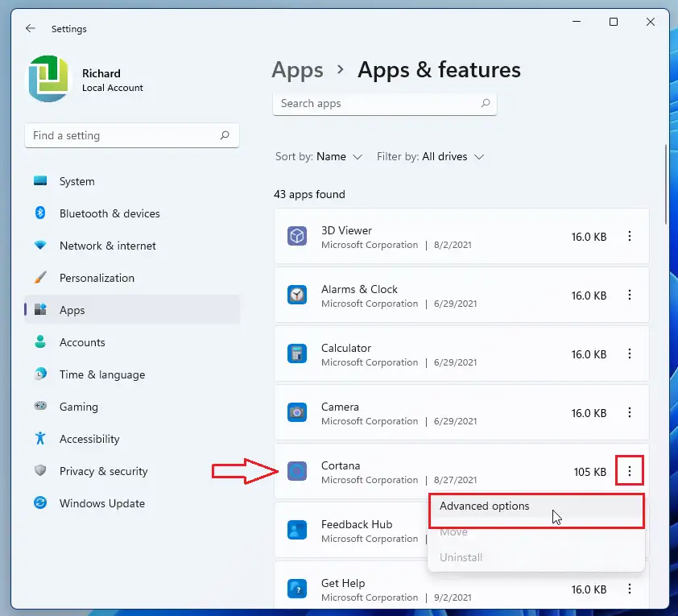Open System settings in the sidebar
The image size is (678, 616).
coord(132,181)
